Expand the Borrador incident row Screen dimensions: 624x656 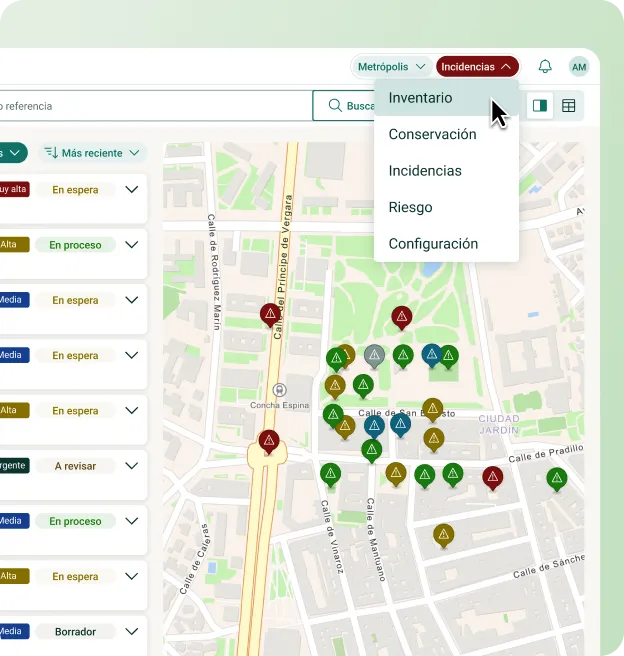coord(132,631)
